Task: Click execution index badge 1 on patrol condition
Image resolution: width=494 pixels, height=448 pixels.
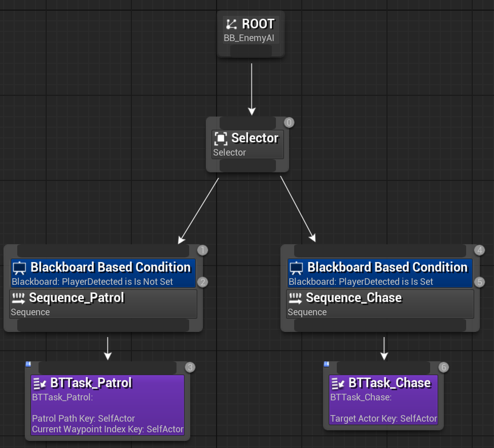Action: 202,250
